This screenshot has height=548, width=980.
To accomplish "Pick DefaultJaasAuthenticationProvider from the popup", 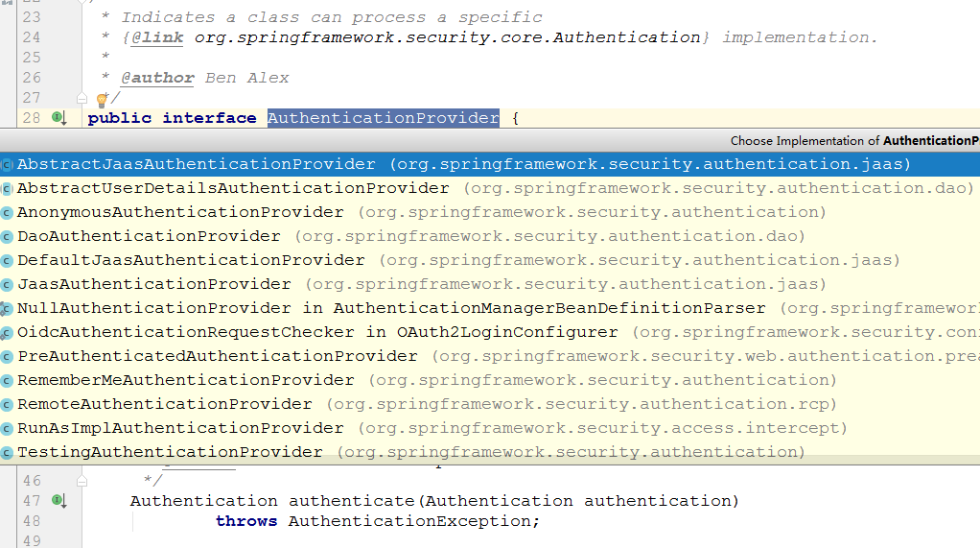I will tap(490, 260).
